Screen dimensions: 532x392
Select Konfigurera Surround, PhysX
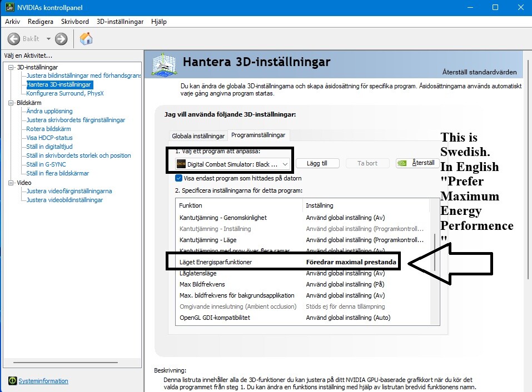(x=65, y=93)
